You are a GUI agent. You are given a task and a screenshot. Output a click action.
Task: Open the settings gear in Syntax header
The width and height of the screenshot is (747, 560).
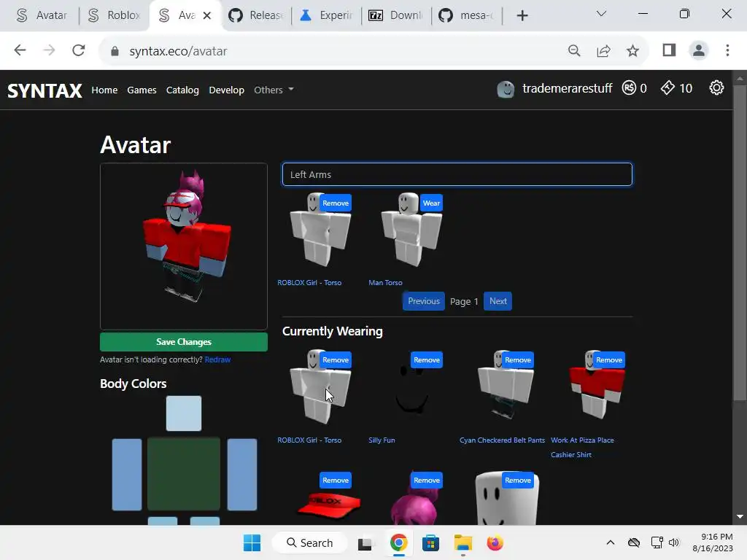[x=716, y=88]
